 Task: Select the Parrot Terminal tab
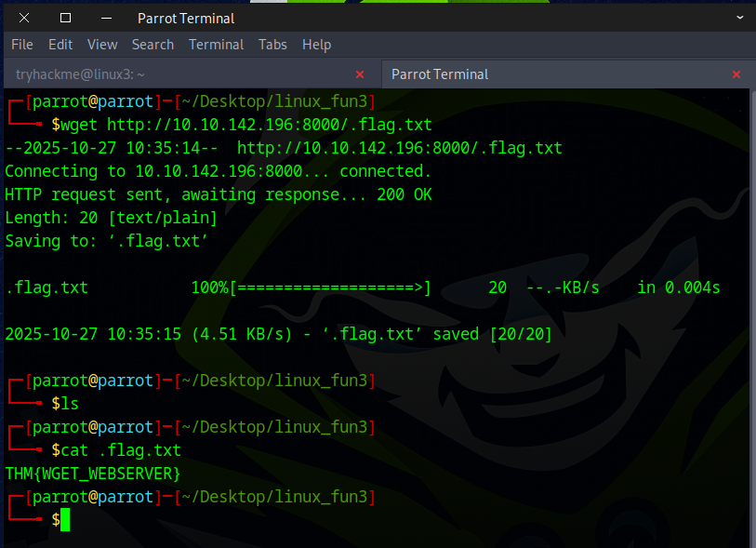pyautogui.click(x=558, y=74)
